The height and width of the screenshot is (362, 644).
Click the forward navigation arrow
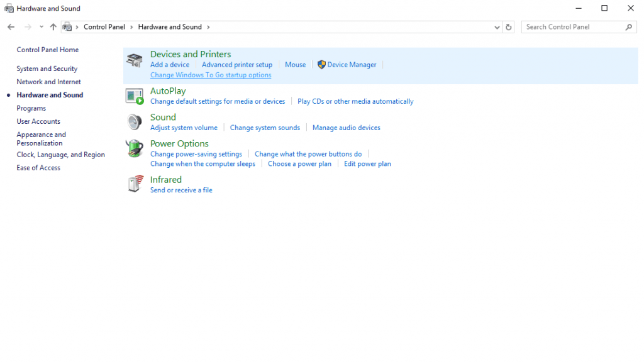click(28, 27)
